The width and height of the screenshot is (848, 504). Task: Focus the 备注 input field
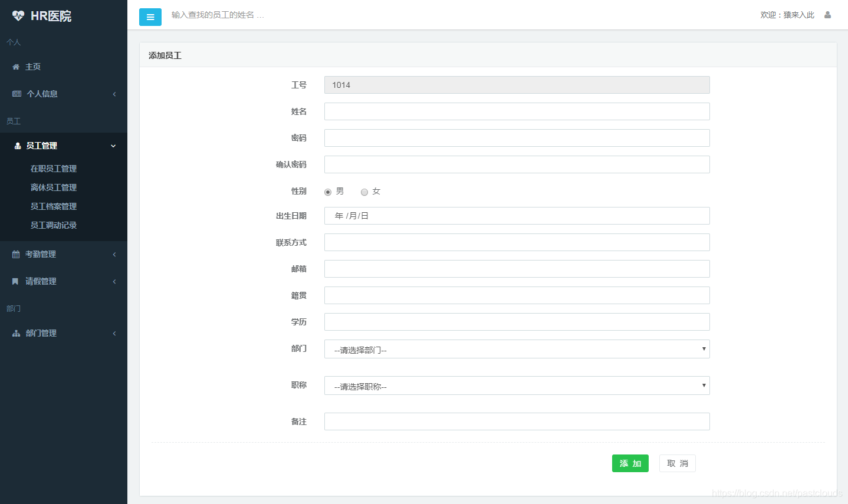pos(517,421)
